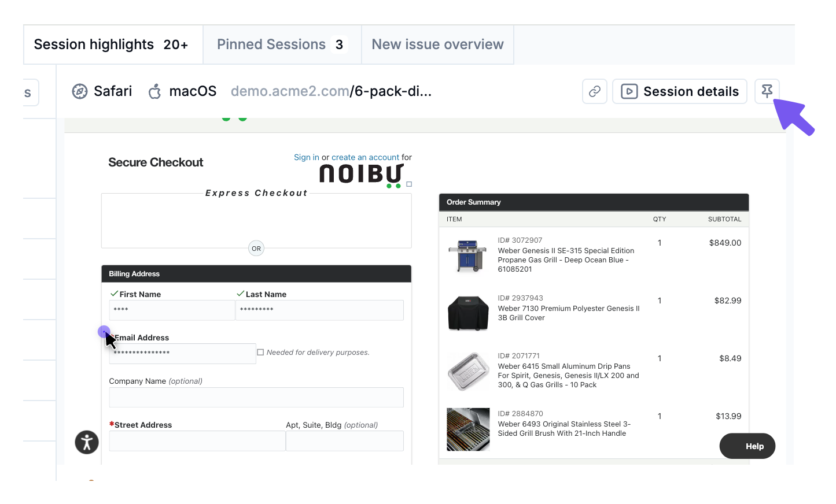Click the Weber Genesis II SE-315 item name
The image size is (836, 504).
(566, 260)
